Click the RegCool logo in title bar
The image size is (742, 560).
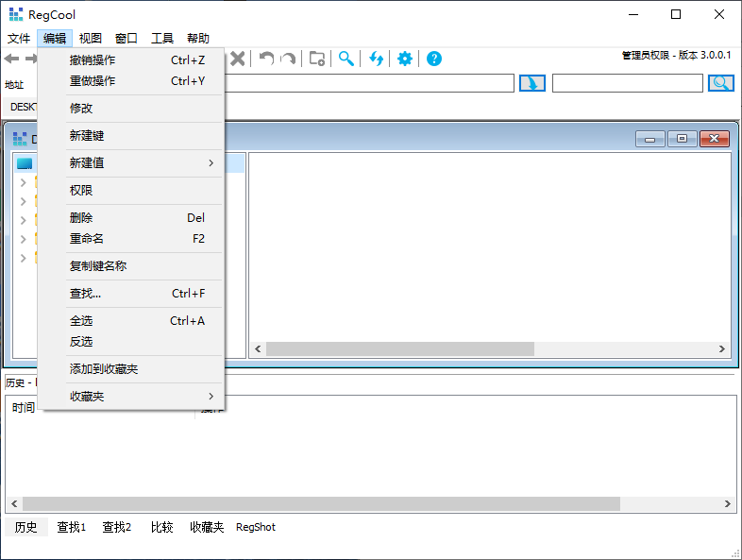(x=16, y=14)
